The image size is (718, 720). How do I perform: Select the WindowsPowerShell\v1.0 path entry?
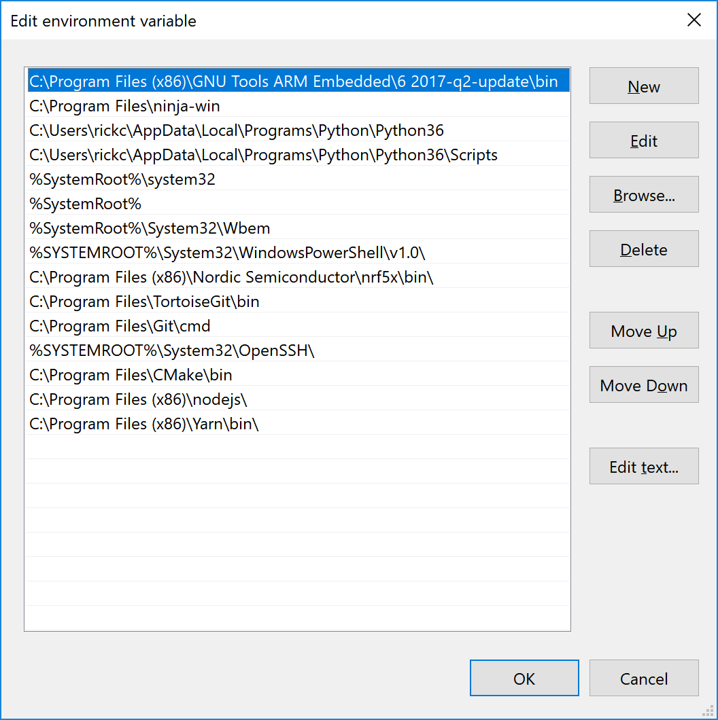click(x=298, y=253)
